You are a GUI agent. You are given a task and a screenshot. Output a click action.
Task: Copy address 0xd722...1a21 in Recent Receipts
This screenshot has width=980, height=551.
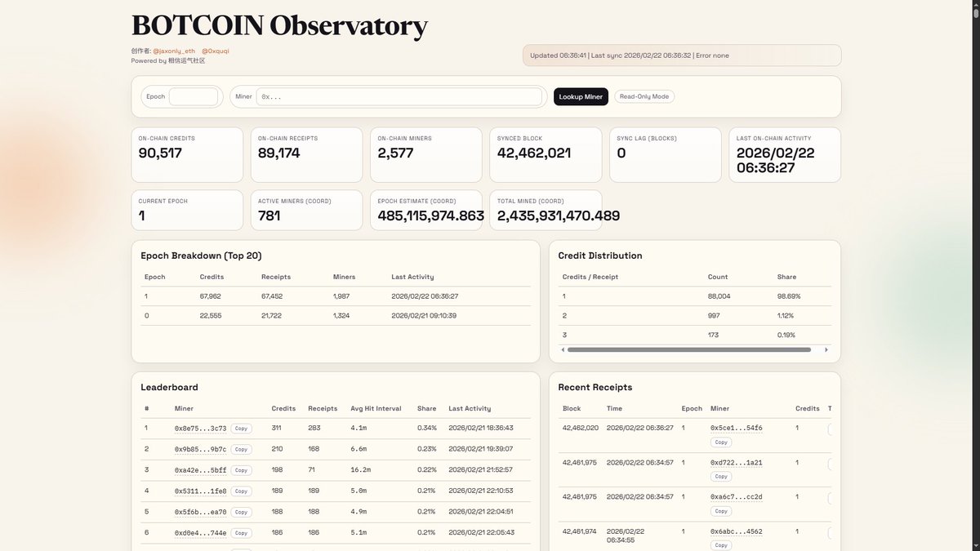pos(720,477)
